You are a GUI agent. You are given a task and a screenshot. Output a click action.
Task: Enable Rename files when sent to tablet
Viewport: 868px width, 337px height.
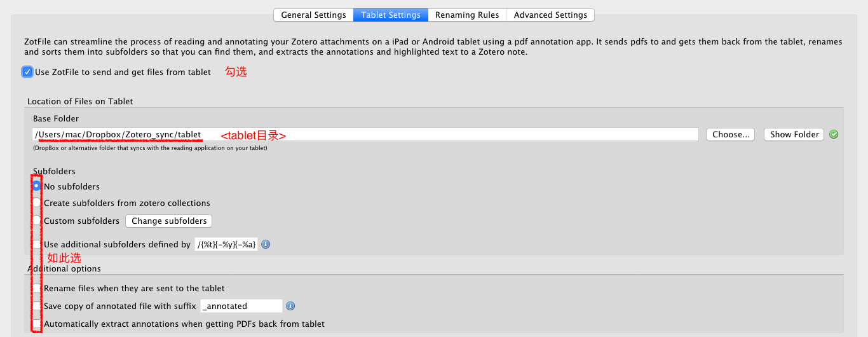click(37, 288)
